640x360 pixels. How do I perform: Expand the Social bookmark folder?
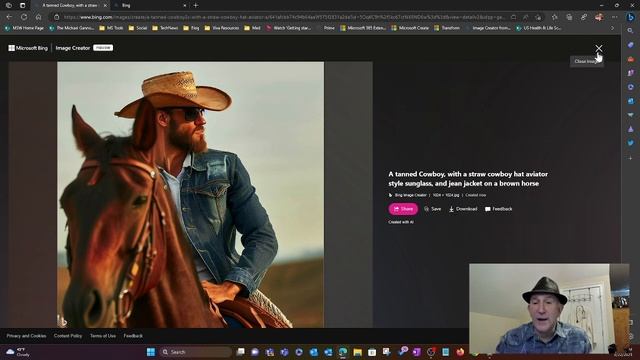(138, 28)
